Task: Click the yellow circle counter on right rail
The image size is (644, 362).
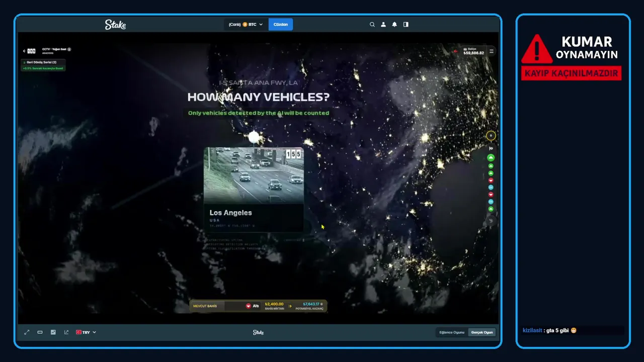Action: 491,136
